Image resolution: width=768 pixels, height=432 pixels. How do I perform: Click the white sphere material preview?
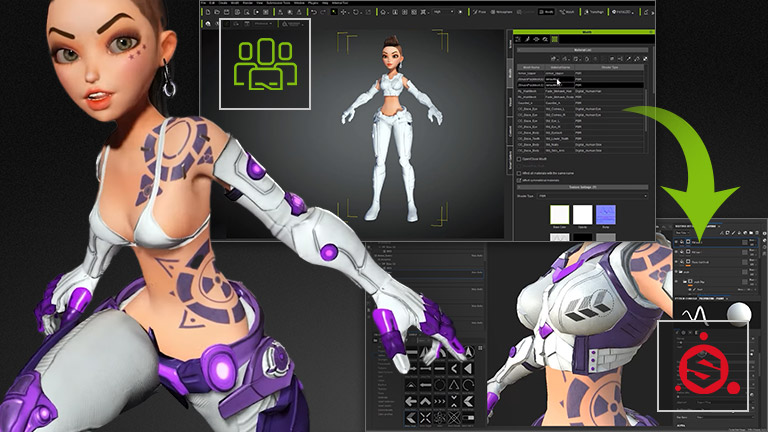point(739,314)
